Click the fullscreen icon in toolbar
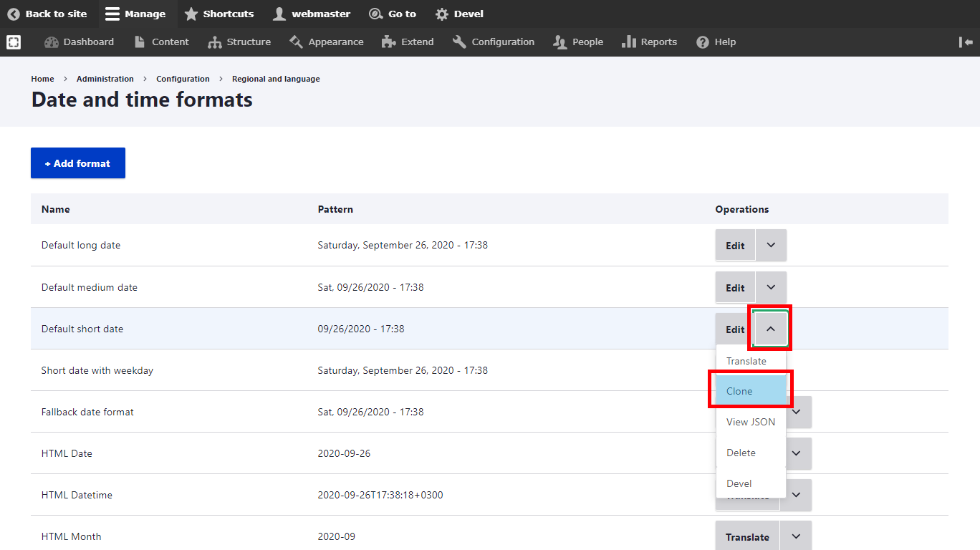 14,42
